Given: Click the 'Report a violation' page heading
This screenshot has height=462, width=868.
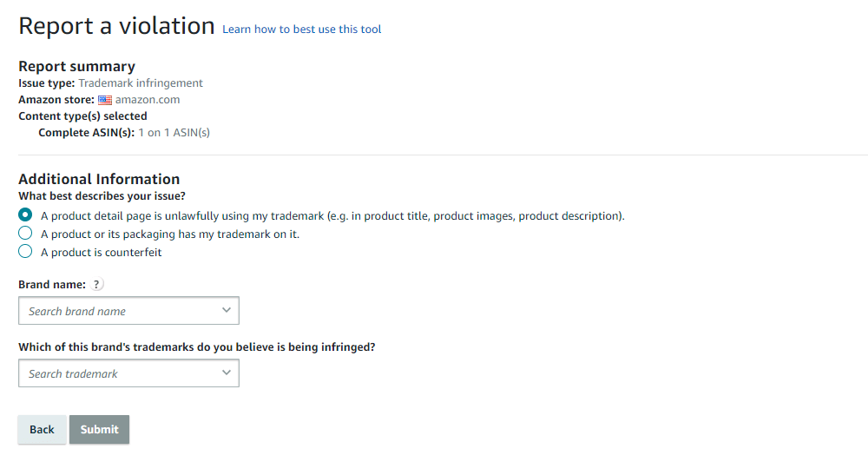Looking at the screenshot, I should (x=116, y=26).
